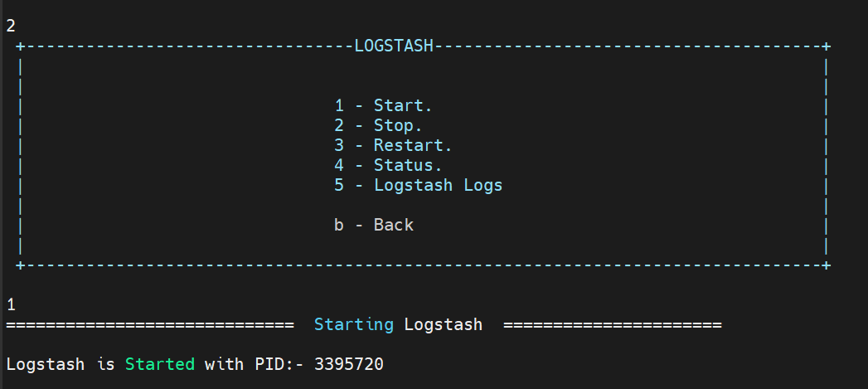Choose the "2 - Stop." menu option
The height and width of the screenshot is (389, 868).
tap(378, 125)
